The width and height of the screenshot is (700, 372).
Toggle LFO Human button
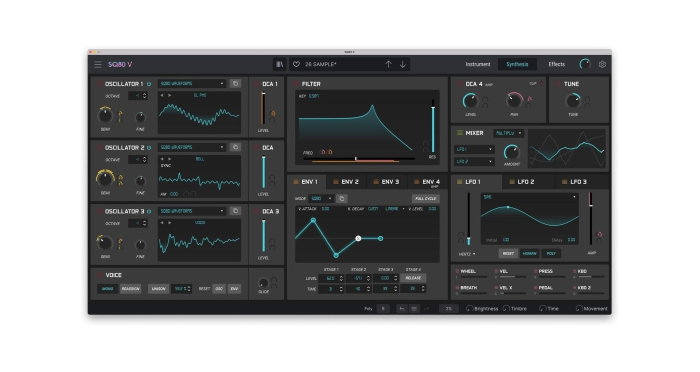pos(529,254)
